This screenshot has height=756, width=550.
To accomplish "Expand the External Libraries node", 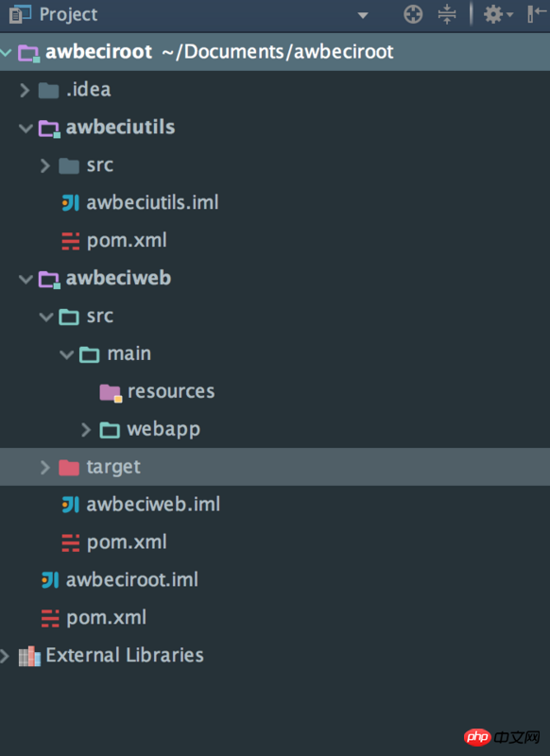I will pos(5,656).
